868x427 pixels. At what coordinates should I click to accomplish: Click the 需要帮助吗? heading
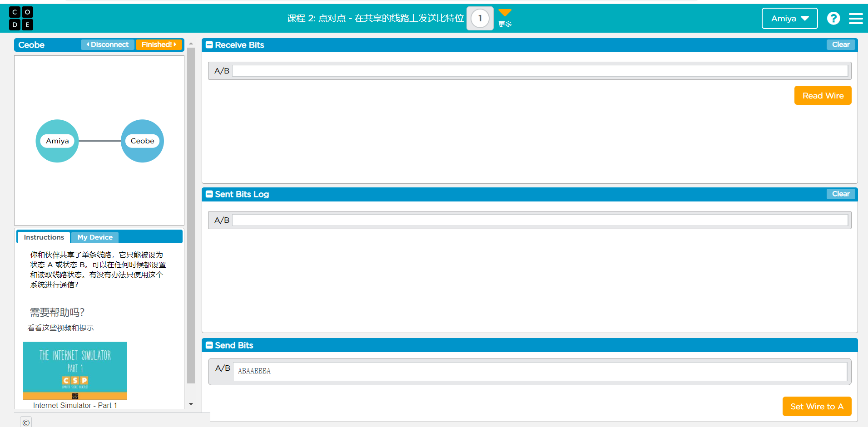click(57, 313)
